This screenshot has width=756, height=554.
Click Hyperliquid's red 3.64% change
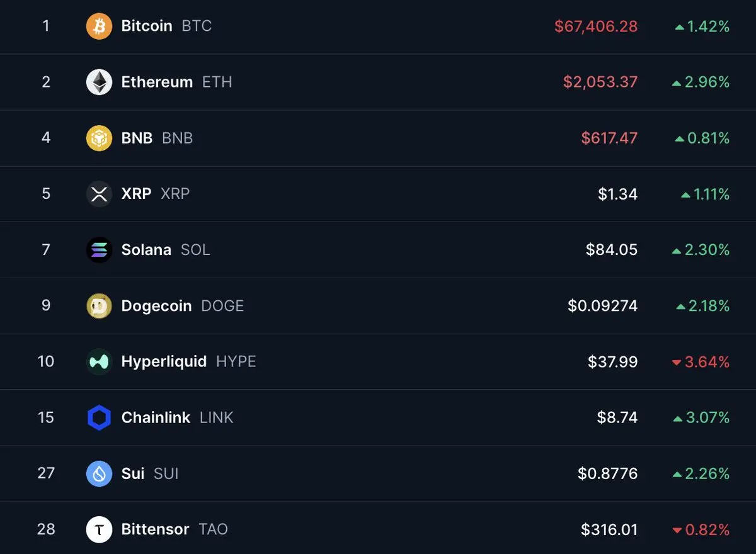coord(706,362)
